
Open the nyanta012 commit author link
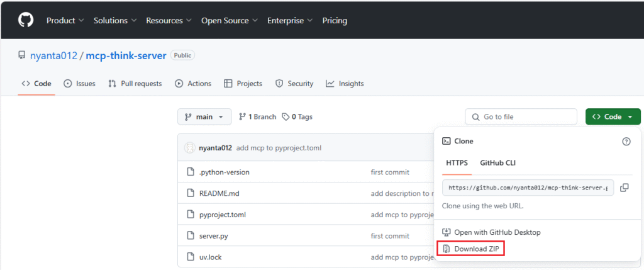[x=215, y=148]
